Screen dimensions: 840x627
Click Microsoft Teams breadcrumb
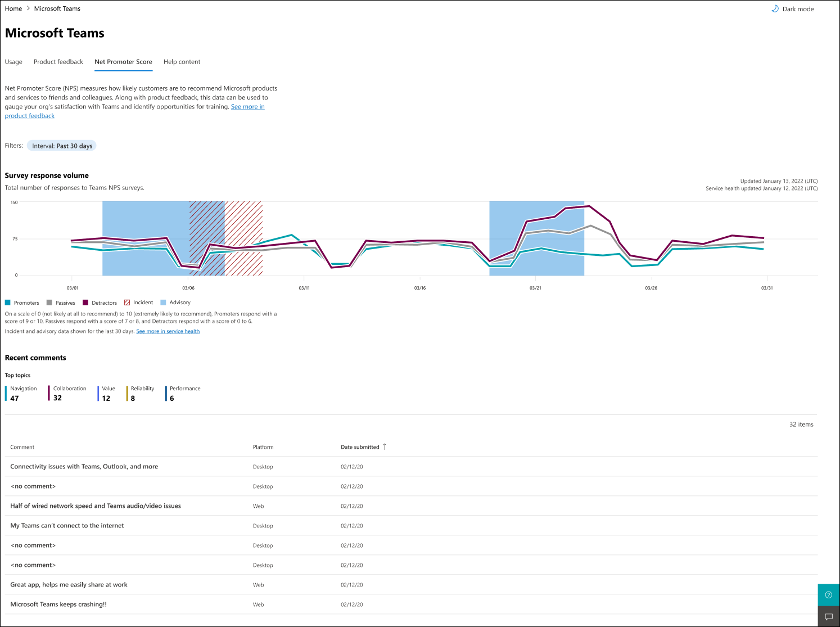pyautogui.click(x=57, y=8)
